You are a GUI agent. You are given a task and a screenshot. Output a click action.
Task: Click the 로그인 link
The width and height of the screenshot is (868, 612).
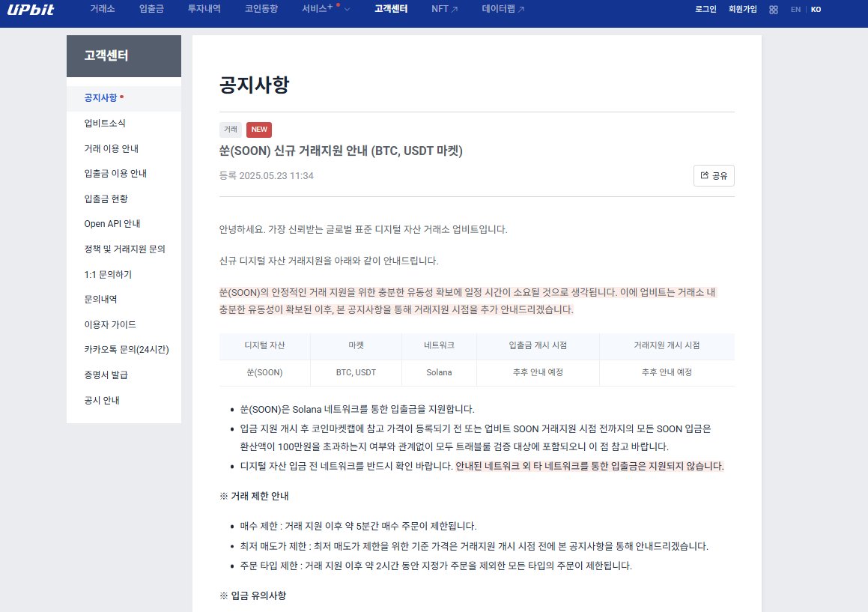point(705,10)
